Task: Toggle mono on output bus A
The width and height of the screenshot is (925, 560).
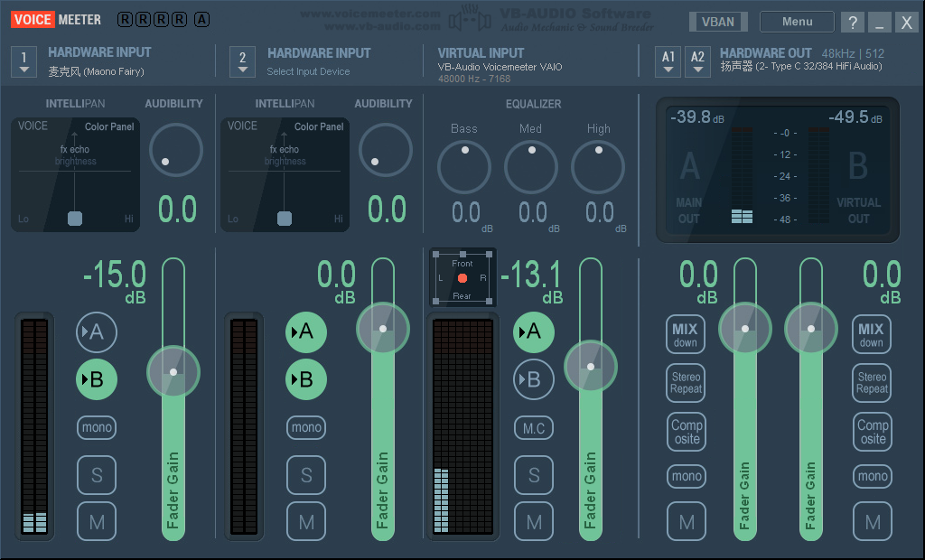Action: [687, 476]
